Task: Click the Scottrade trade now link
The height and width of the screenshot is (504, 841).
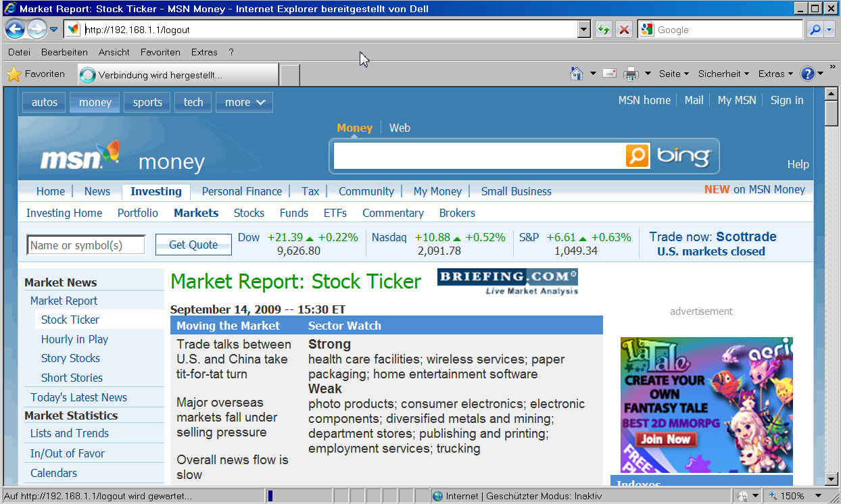Action: 746,236
